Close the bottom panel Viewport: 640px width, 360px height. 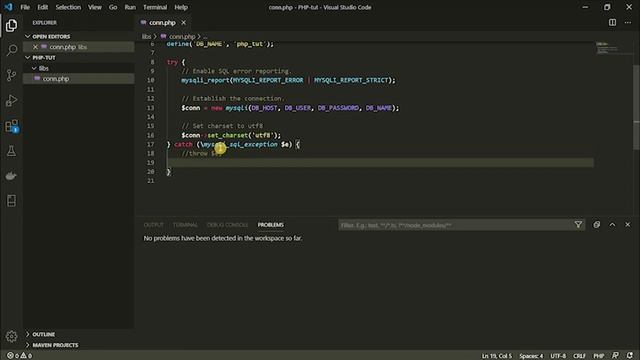(x=628, y=224)
